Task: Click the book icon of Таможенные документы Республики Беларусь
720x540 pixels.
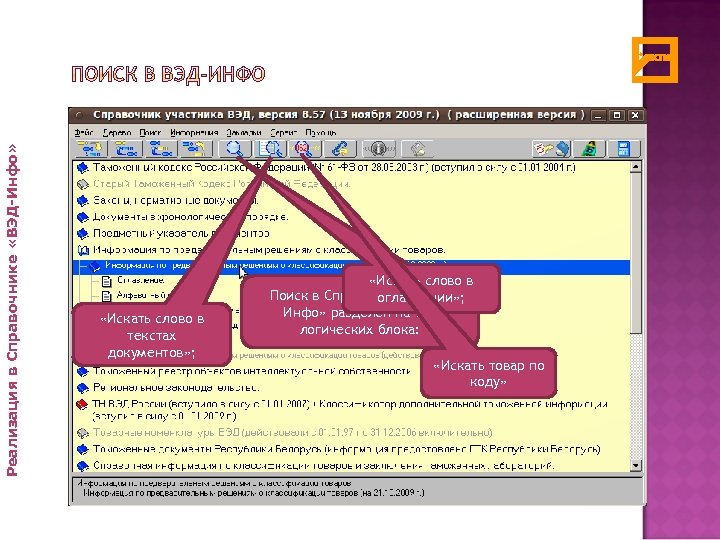Action: click(83, 450)
